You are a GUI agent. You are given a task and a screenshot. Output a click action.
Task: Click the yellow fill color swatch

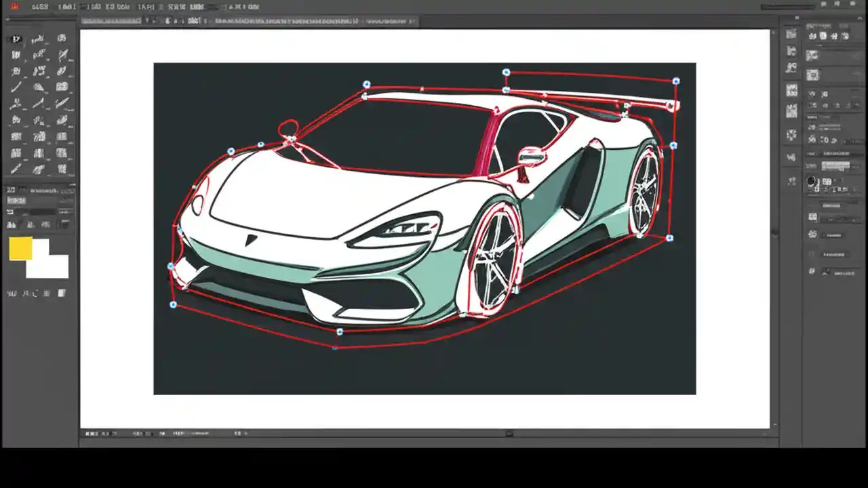20,249
